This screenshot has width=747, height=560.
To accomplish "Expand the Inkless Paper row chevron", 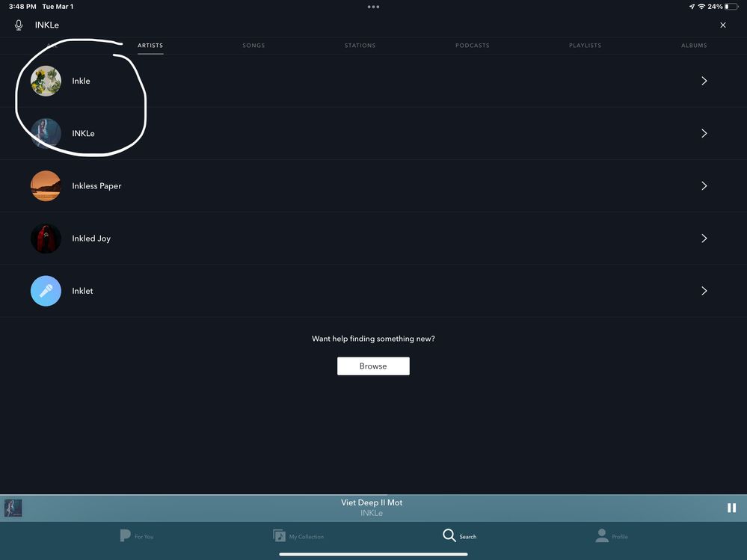I will click(x=704, y=185).
